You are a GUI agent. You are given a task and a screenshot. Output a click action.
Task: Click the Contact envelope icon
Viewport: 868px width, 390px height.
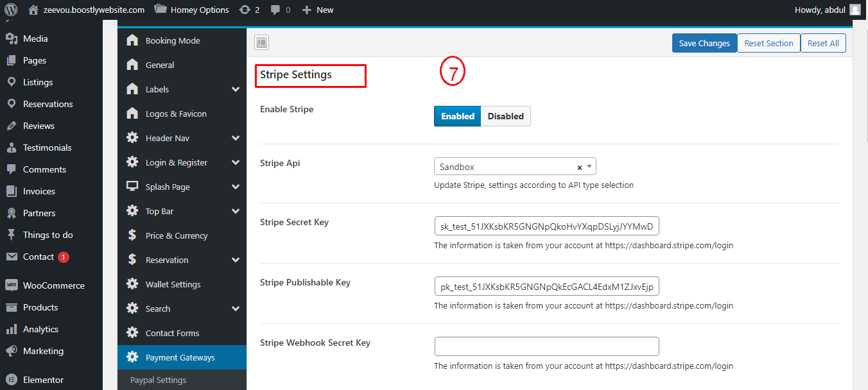coord(12,257)
